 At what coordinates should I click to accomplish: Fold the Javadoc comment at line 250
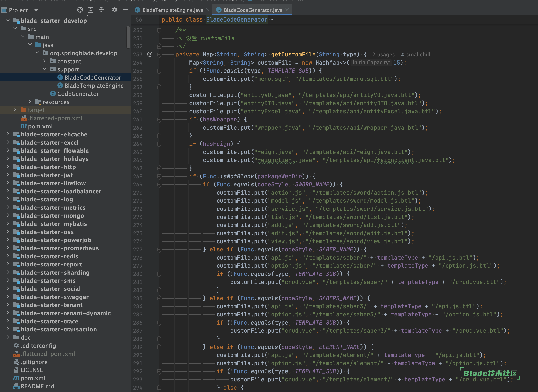[x=159, y=30]
